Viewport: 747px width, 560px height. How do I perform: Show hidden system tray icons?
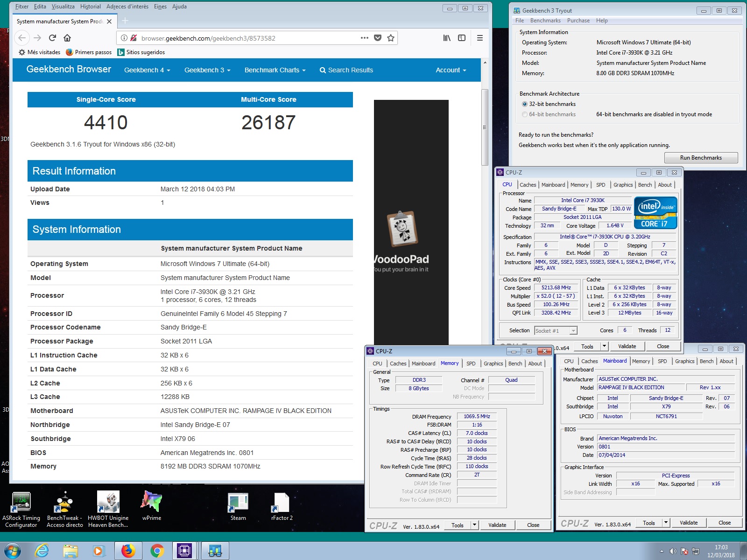tap(661, 551)
